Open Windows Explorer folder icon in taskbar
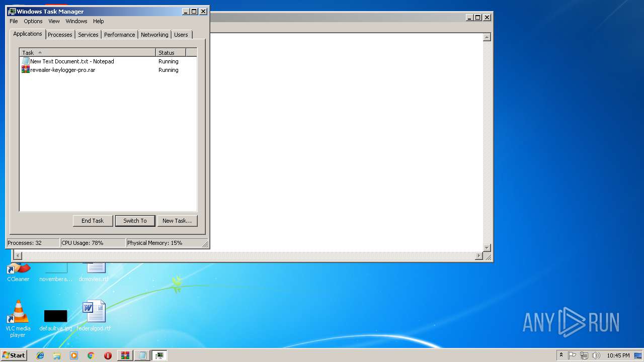This screenshot has width=644, height=362. (57, 355)
